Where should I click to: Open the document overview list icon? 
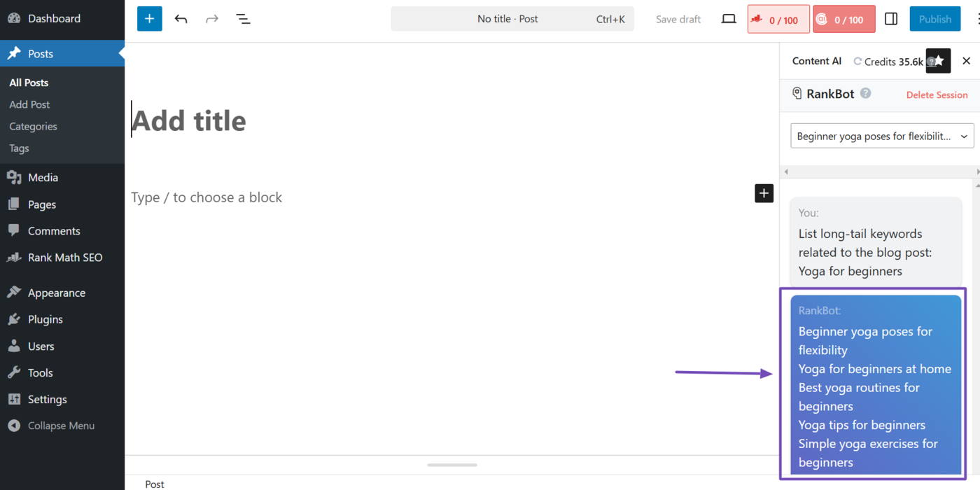tap(243, 19)
